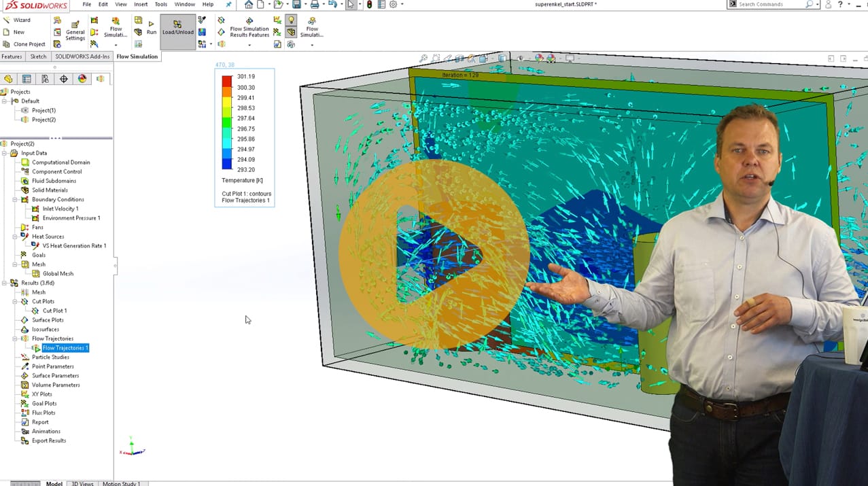Switch to the Sketch tab
Viewport: 868px width, 486px height.
[38, 56]
